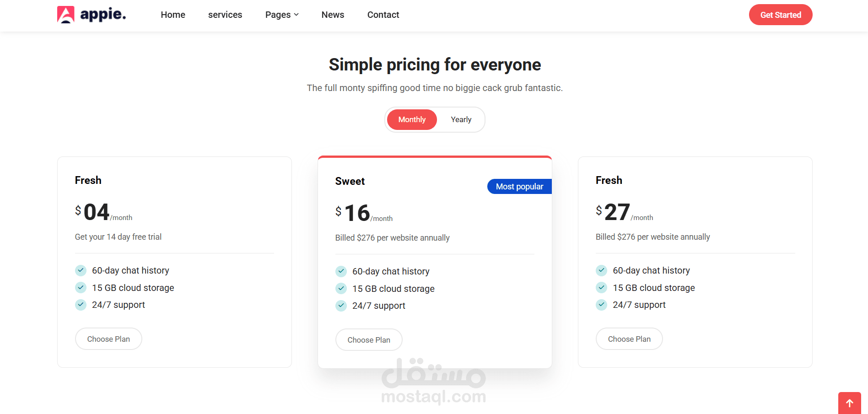Navigate to the Contact page
This screenshot has width=868, height=414.
click(383, 15)
